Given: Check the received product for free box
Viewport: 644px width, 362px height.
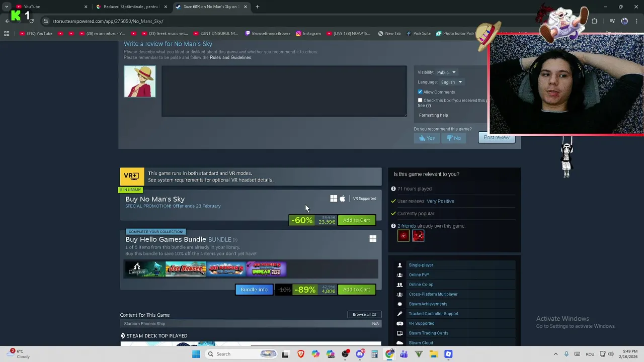Looking at the screenshot, I should 420,101.
